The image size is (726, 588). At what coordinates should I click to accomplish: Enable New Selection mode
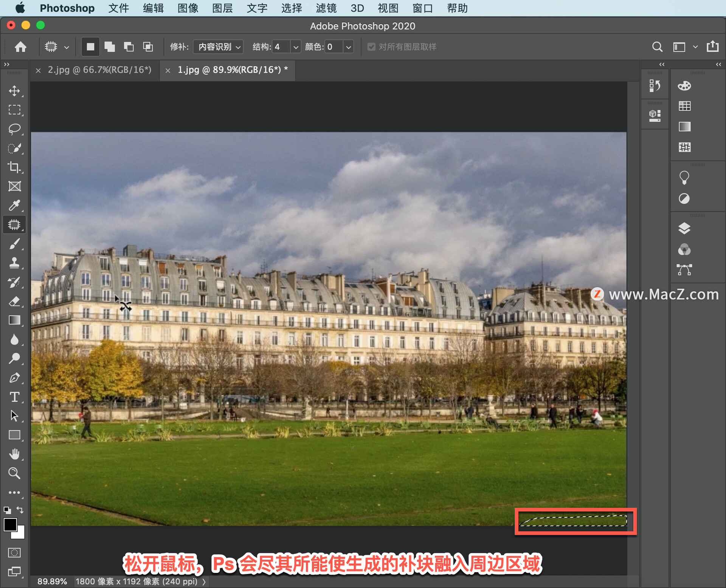coord(90,46)
